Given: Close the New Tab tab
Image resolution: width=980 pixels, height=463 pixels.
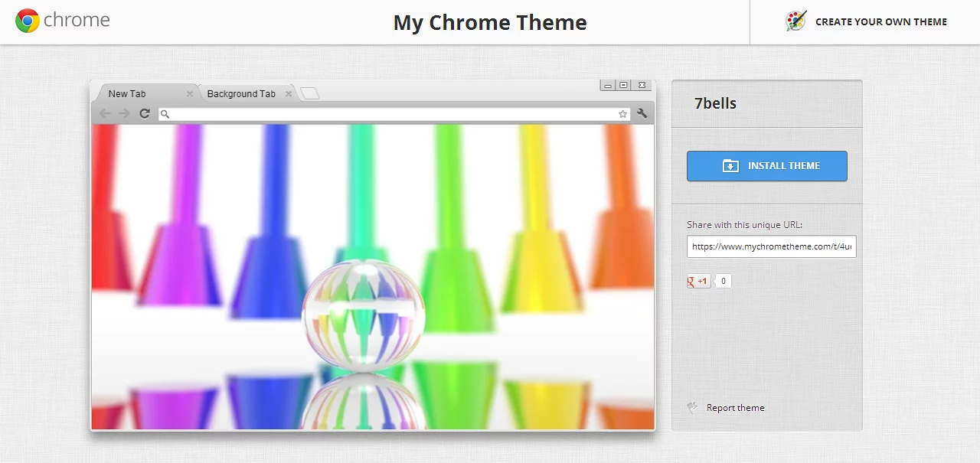Looking at the screenshot, I should coord(190,94).
